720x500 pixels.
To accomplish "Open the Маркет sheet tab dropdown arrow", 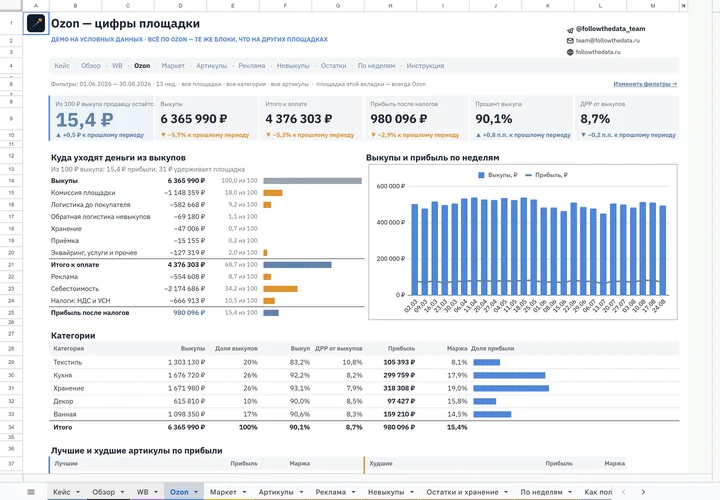I will [244, 492].
